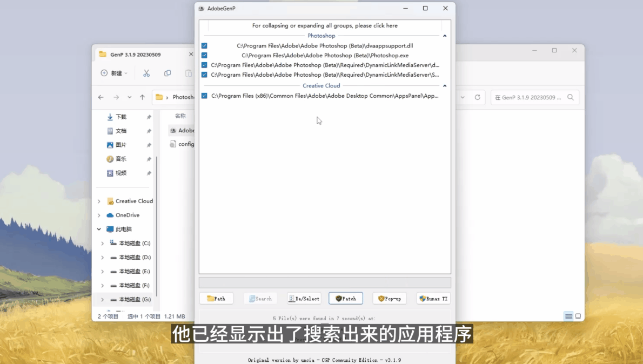Close the GenP 3.1.9 20230509 tab

(191, 54)
